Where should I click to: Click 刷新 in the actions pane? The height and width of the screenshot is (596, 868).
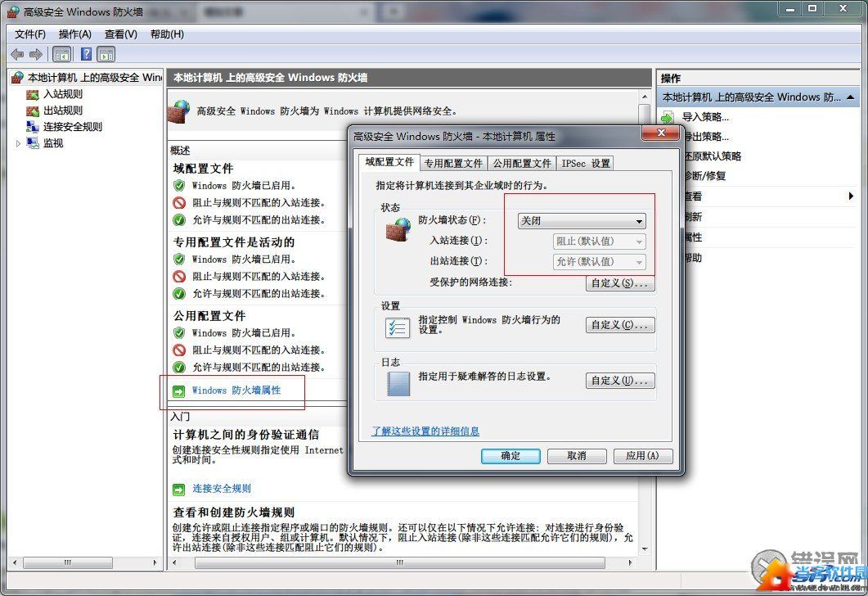[x=693, y=217]
